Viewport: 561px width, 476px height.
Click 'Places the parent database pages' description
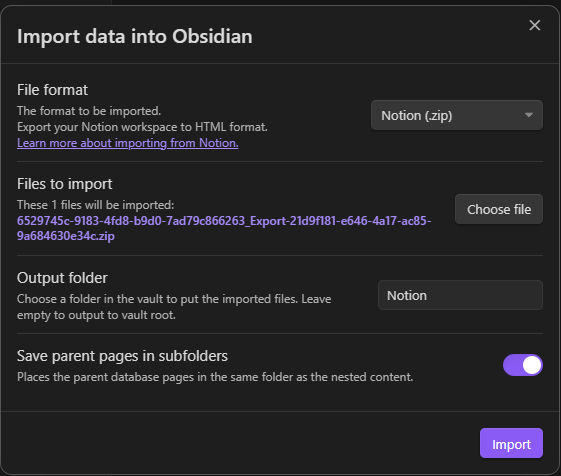click(215, 377)
